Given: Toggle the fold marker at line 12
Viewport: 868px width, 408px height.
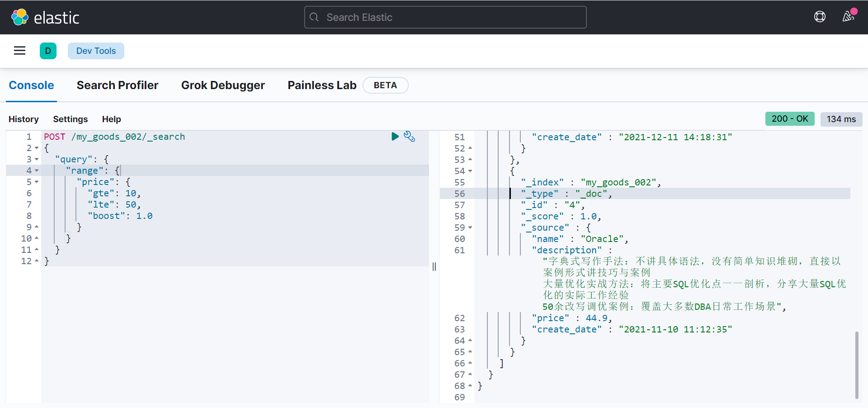Looking at the screenshot, I should (37, 261).
